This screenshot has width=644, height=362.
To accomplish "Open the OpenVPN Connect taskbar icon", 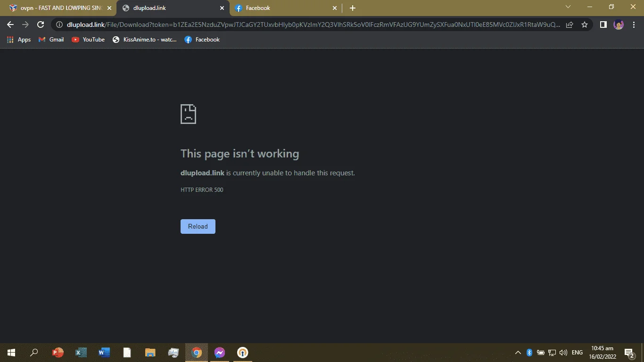I will pos(243,353).
